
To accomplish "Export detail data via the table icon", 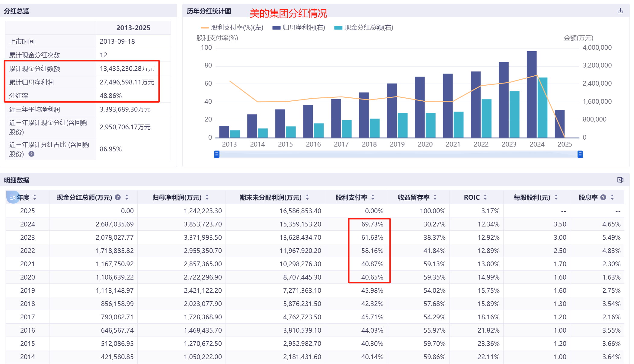I will tap(620, 180).
